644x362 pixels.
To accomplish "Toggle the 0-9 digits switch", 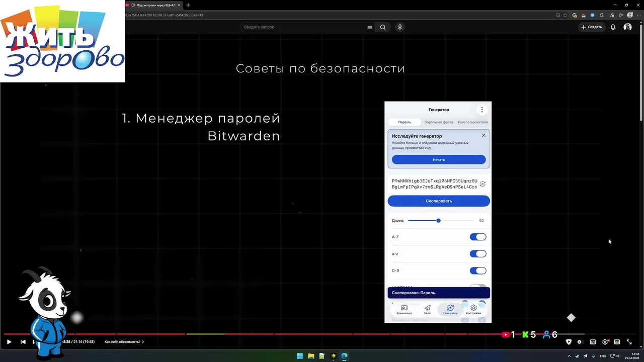I will pos(478,270).
